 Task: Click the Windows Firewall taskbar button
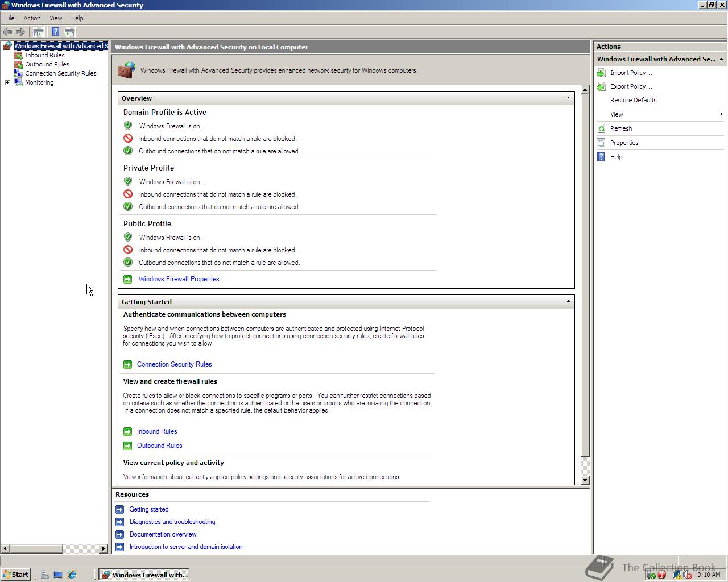click(144, 575)
